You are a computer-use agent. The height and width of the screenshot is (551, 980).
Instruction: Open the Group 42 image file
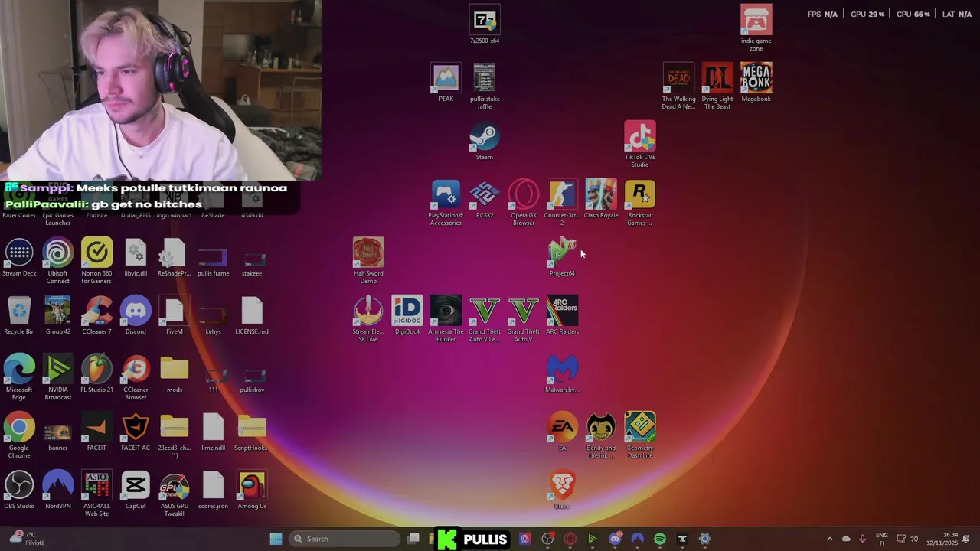click(58, 316)
